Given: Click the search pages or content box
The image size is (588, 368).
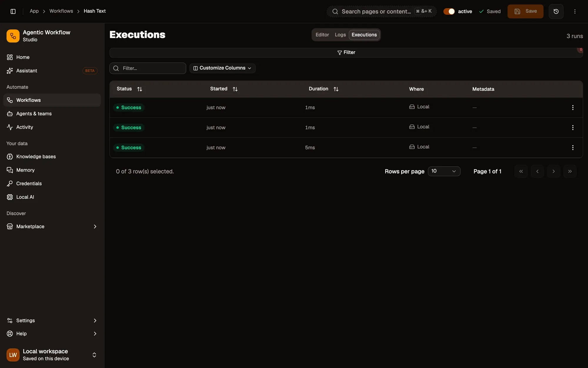Looking at the screenshot, I should coord(382,11).
